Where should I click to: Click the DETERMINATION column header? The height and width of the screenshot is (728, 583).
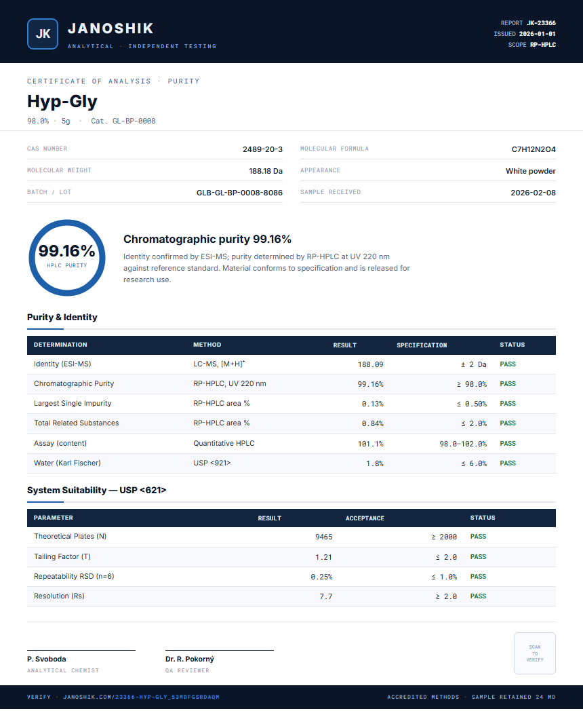click(60, 345)
